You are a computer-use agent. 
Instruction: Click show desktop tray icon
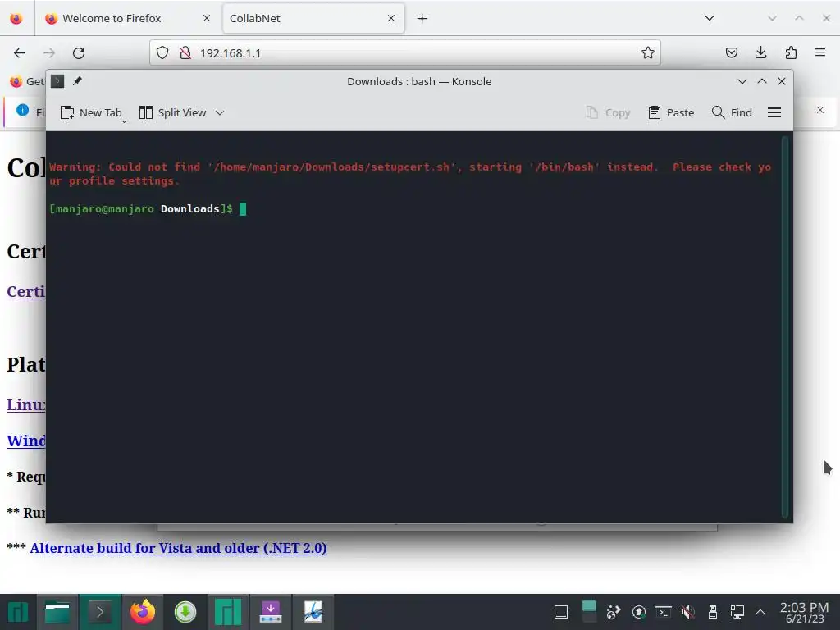(x=561, y=612)
